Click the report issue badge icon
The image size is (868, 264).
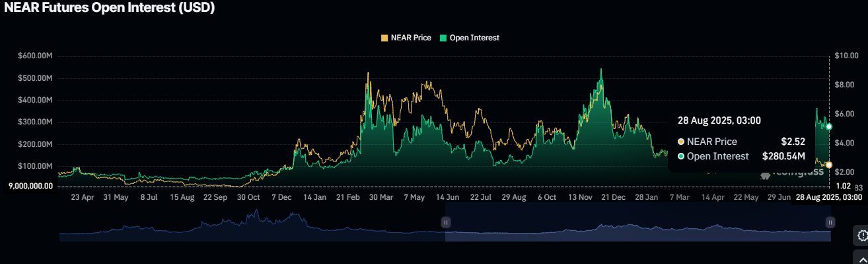862,235
